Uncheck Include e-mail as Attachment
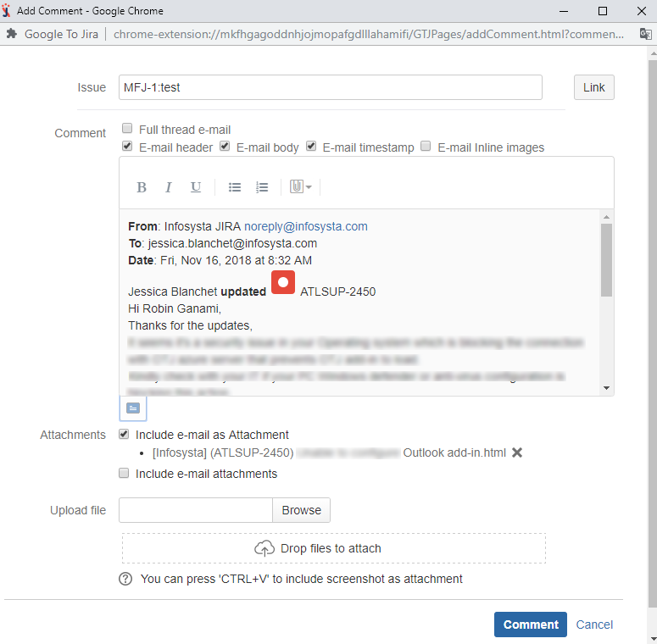The height and width of the screenshot is (644, 657). (x=125, y=434)
